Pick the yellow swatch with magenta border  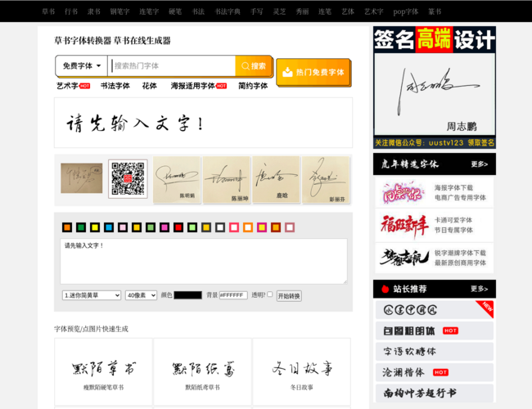pyautogui.click(x=262, y=227)
